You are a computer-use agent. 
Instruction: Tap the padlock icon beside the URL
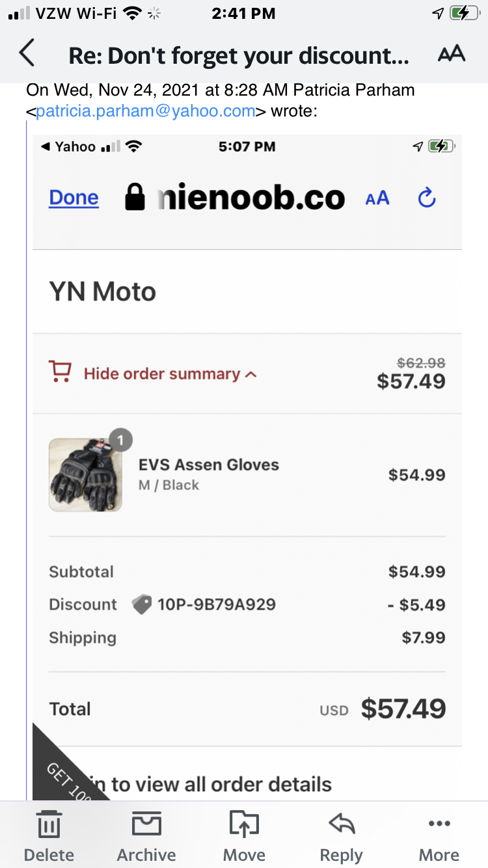click(135, 197)
